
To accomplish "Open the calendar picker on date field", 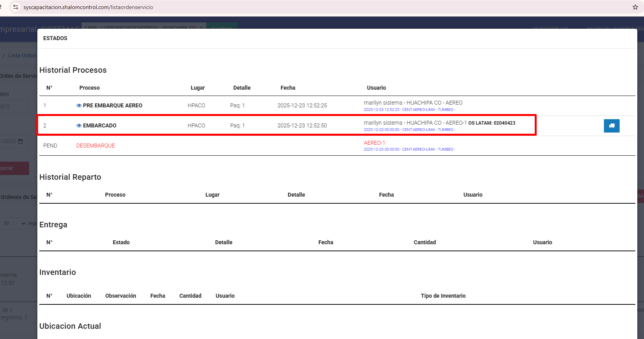I will 21,142.
